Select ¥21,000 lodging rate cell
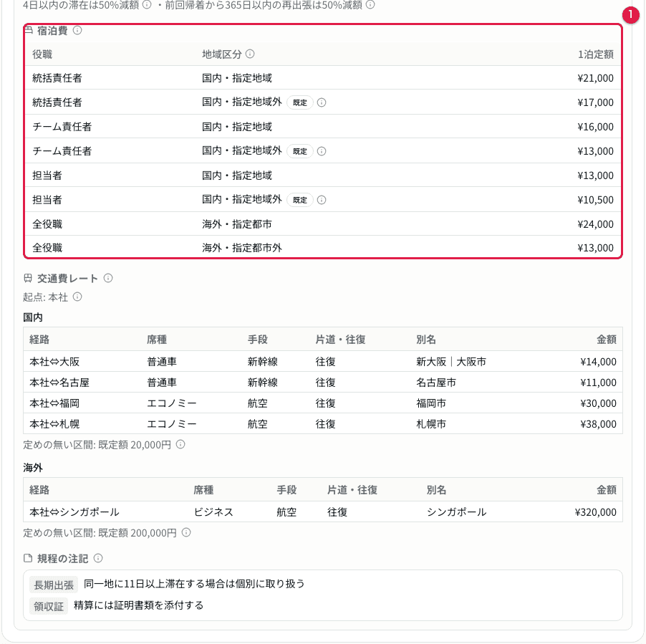Screen dimensions: 646x644 tap(595, 78)
